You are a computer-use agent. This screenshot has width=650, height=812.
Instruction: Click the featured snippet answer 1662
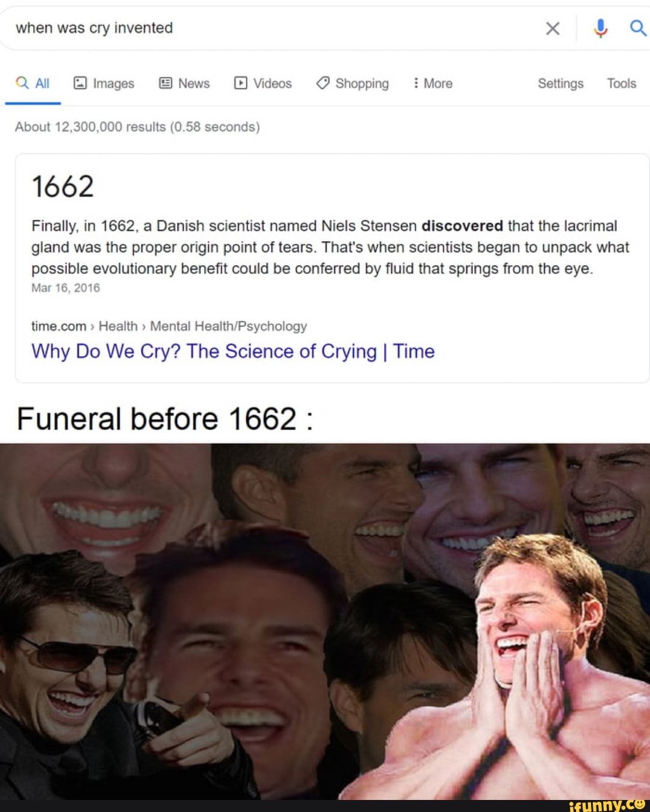coord(63,186)
